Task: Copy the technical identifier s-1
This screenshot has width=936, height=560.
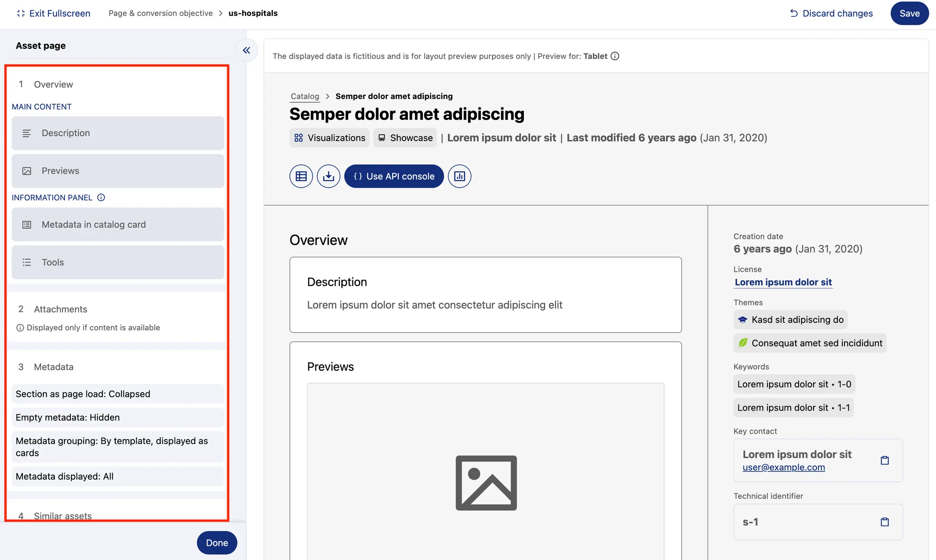Action: [884, 522]
